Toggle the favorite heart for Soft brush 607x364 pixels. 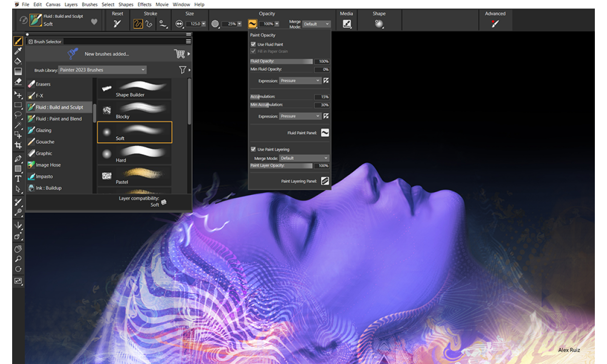point(94,22)
